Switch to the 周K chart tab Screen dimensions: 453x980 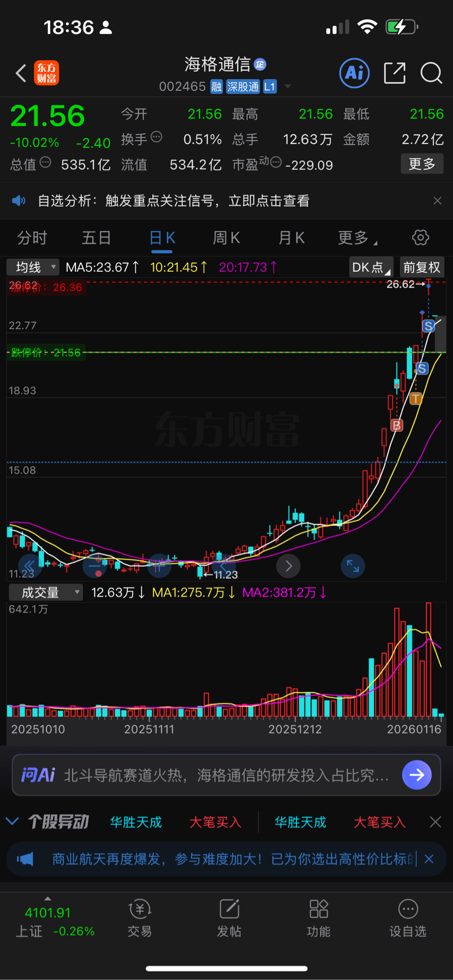pos(226,238)
